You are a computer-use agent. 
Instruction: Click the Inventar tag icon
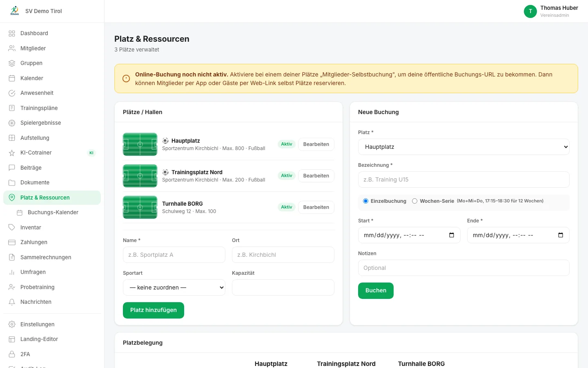tap(12, 227)
